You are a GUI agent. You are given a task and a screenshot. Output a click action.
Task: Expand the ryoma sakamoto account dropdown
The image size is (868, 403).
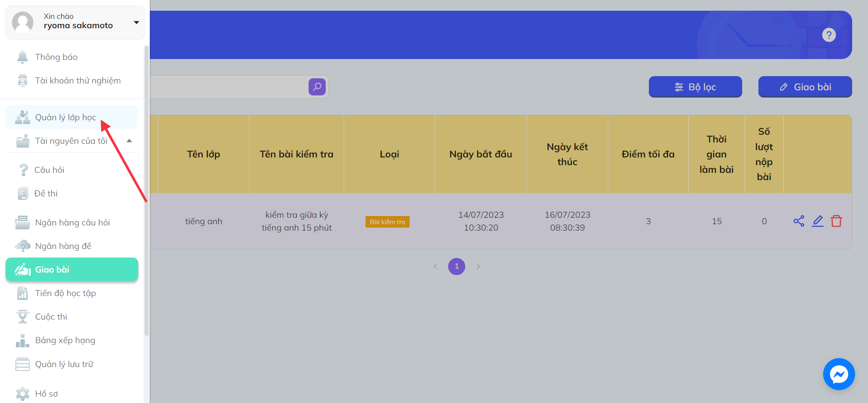[x=137, y=22]
